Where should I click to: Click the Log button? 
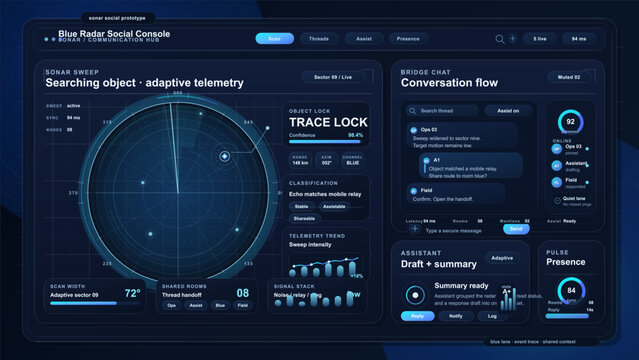click(x=492, y=316)
